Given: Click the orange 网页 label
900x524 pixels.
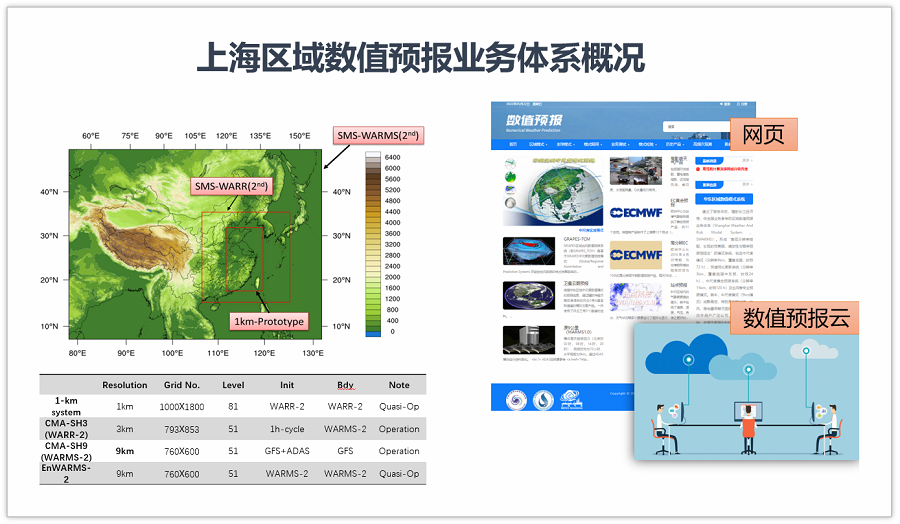Looking at the screenshot, I should click(x=763, y=134).
